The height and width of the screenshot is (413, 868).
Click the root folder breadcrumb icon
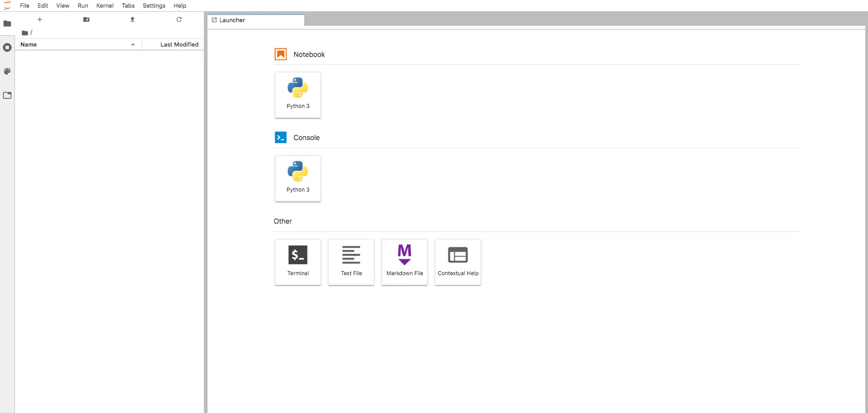25,33
